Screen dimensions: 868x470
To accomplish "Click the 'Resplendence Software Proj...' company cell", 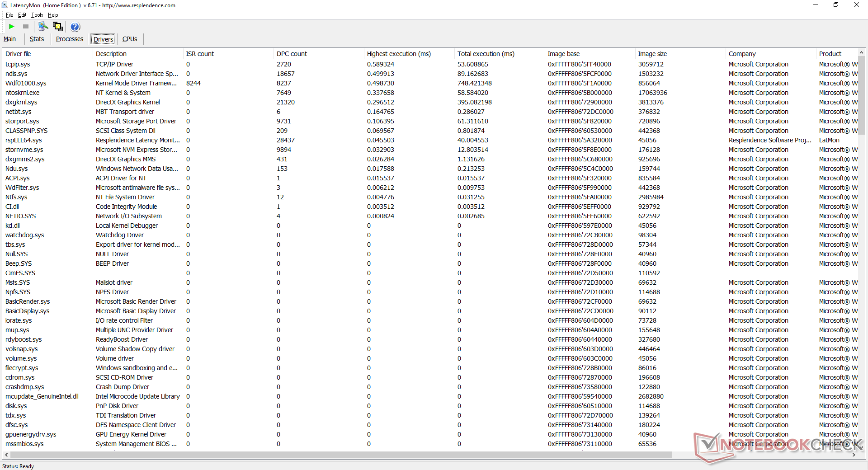I will click(x=770, y=140).
